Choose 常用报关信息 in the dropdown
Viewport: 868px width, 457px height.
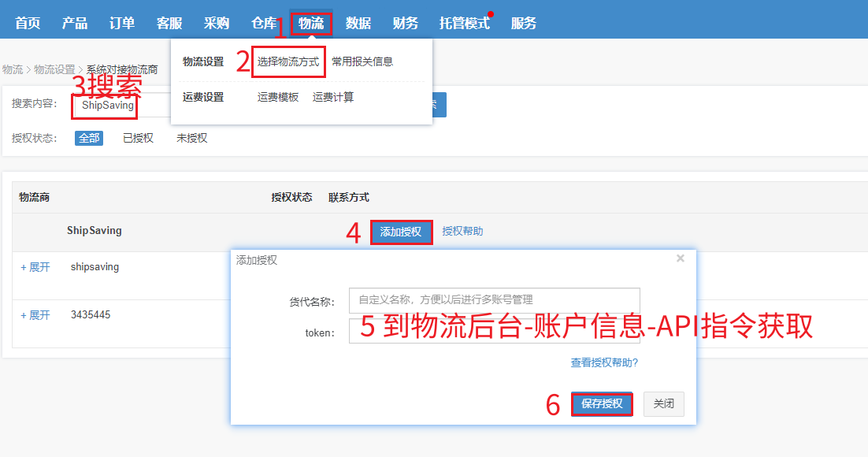point(362,61)
